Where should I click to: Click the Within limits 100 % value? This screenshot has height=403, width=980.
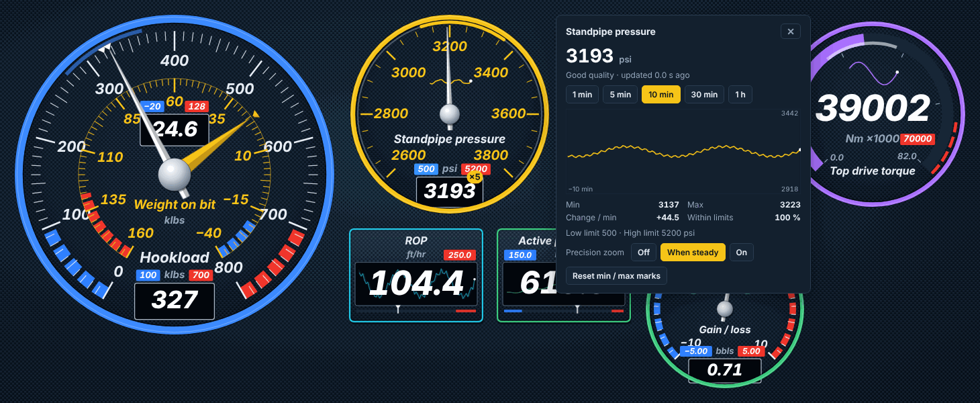pos(787,218)
